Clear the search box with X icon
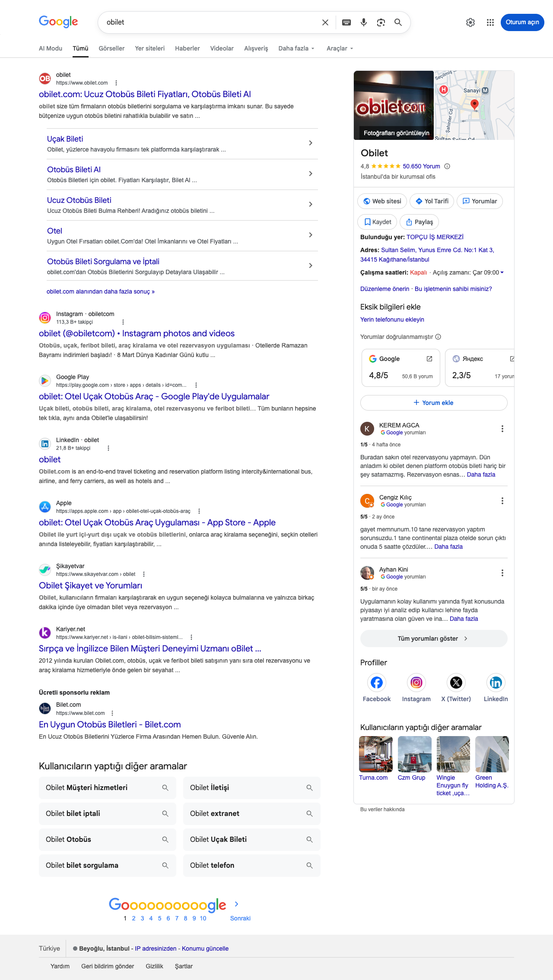553x980 pixels. pyautogui.click(x=325, y=22)
